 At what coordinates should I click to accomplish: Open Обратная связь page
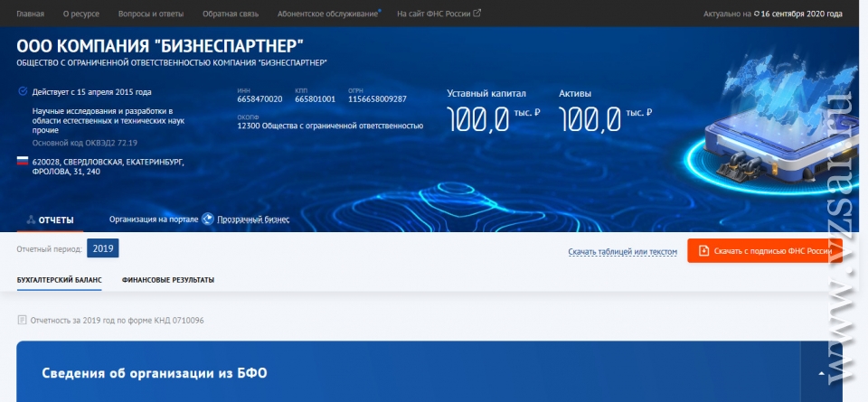231,14
